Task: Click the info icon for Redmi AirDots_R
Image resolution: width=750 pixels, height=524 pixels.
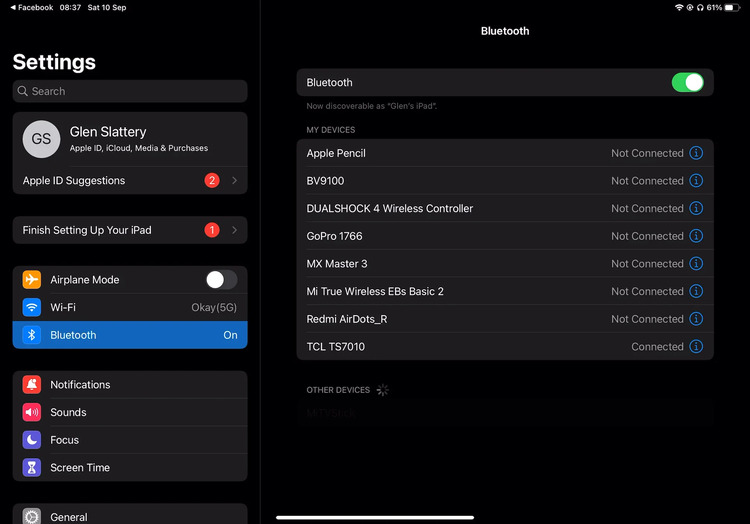Action: click(x=697, y=319)
